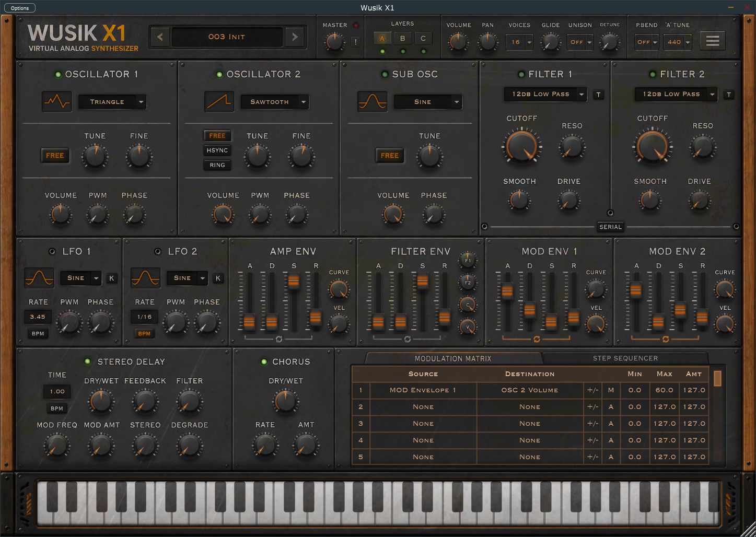Click the chorus dry/wet knob

pyautogui.click(x=285, y=401)
